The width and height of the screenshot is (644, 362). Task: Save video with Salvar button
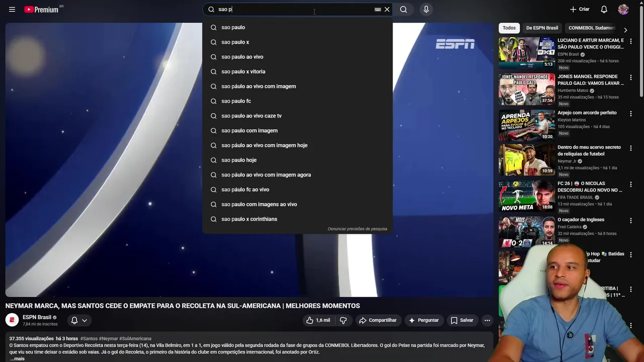[x=462, y=320]
